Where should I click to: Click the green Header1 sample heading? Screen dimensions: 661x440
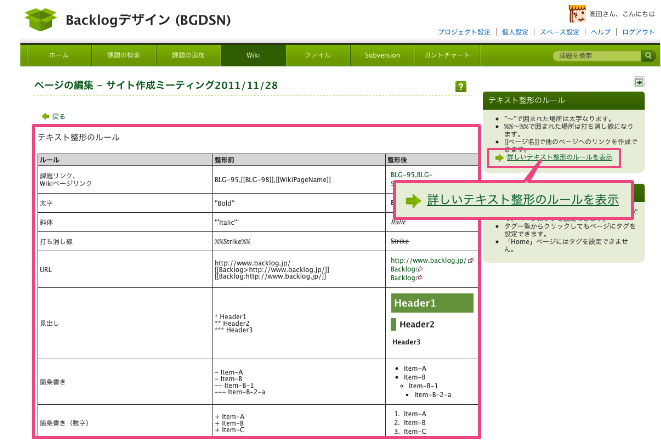[x=432, y=303]
